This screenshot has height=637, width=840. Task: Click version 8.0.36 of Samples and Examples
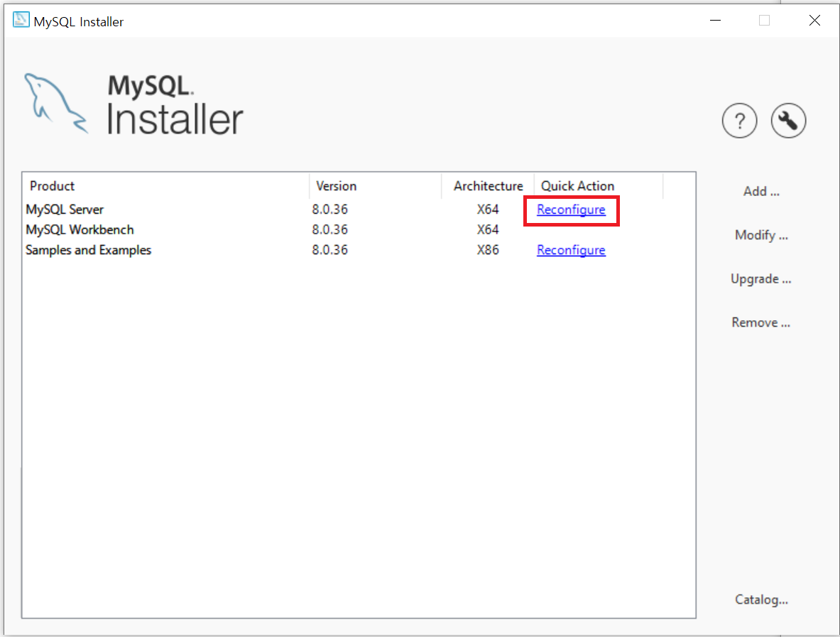coord(330,250)
